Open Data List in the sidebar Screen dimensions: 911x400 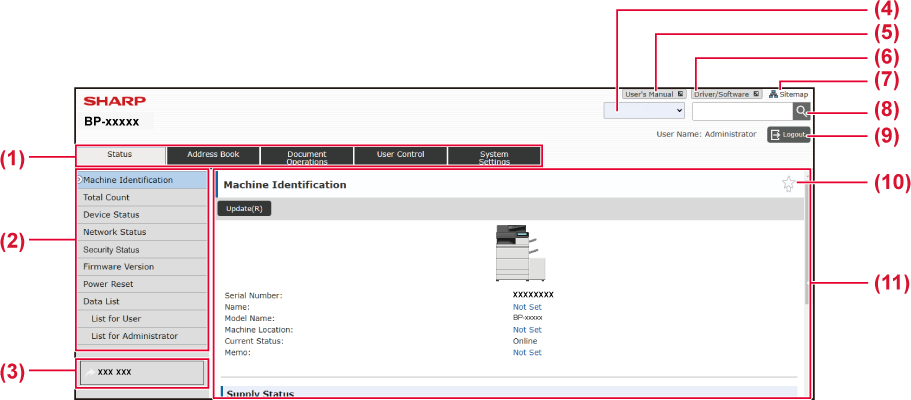142,302
